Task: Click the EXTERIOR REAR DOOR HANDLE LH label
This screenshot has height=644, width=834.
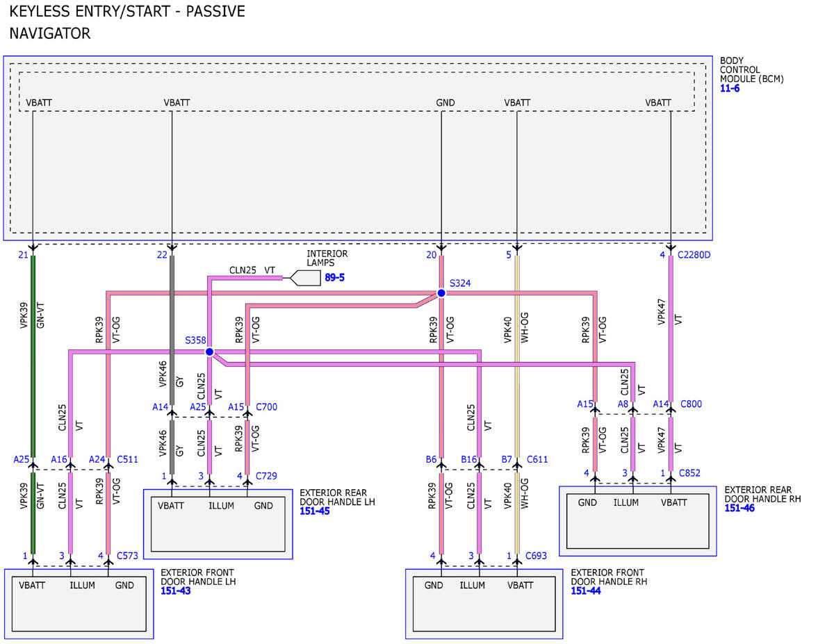Action: (337, 497)
